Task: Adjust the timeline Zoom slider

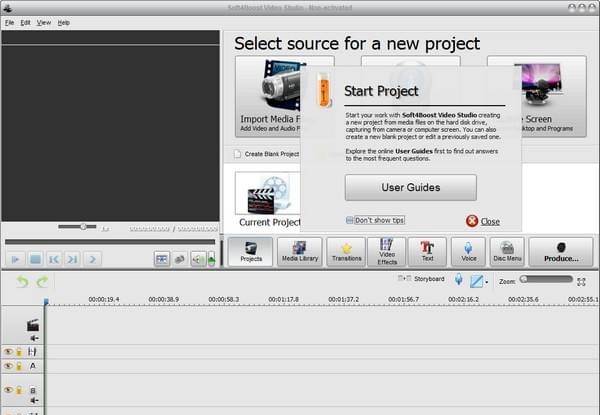Action: click(546, 279)
